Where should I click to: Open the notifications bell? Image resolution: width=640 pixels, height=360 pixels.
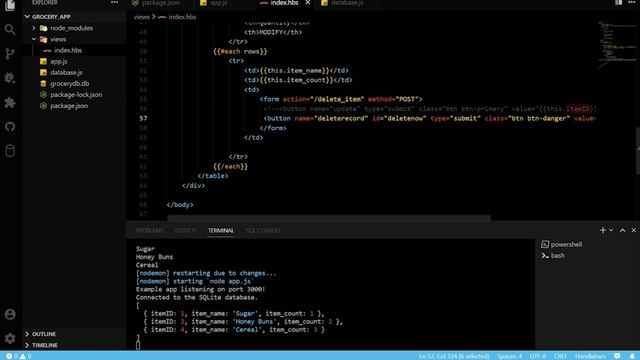tap(632, 356)
